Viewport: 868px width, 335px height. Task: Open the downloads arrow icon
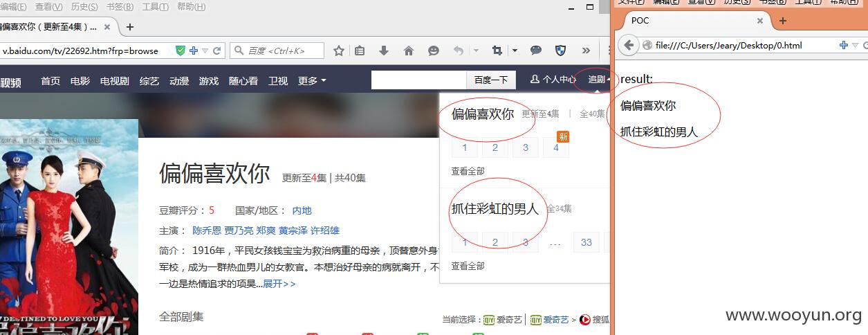(384, 51)
